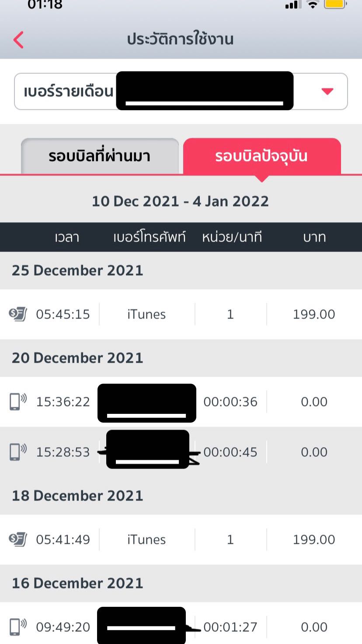Select the เบอร์รายเดือน number field

pyautogui.click(x=181, y=91)
